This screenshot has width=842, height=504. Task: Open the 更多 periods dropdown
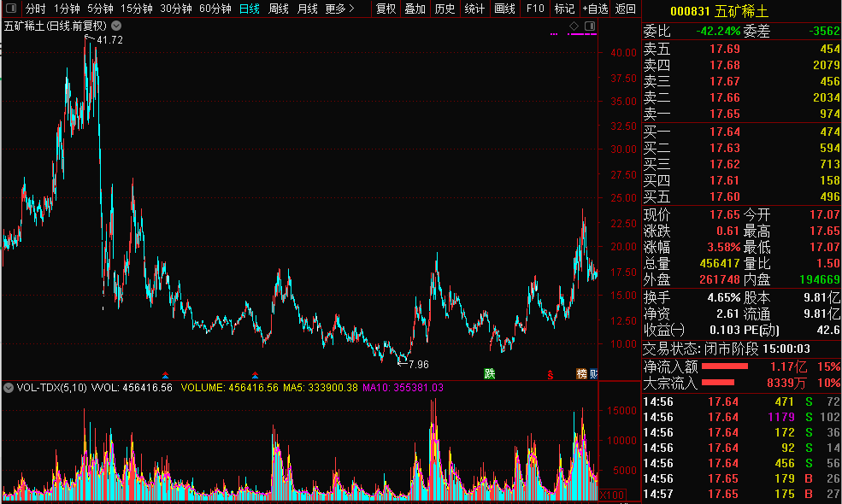coord(339,9)
